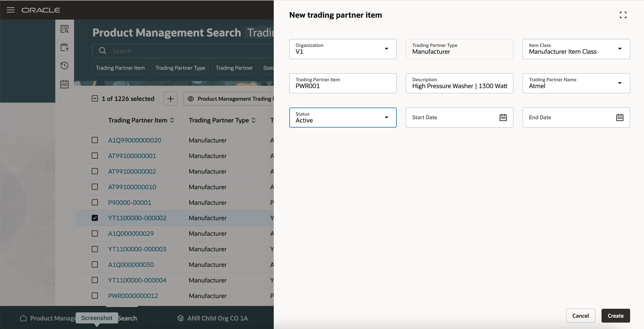
Task: Open the A1Q99000000020 item link
Action: pos(134,140)
